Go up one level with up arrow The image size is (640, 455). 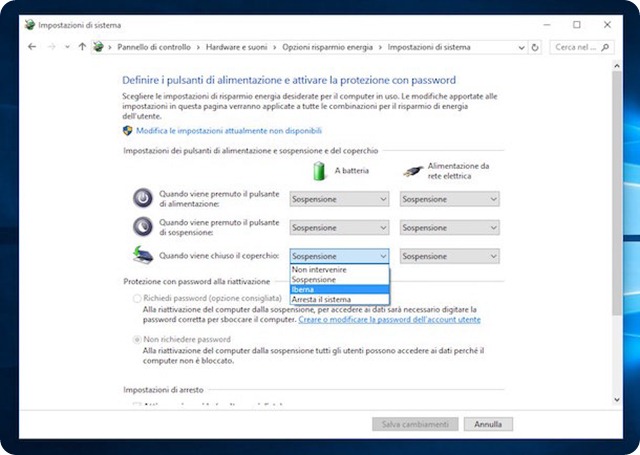click(82, 47)
